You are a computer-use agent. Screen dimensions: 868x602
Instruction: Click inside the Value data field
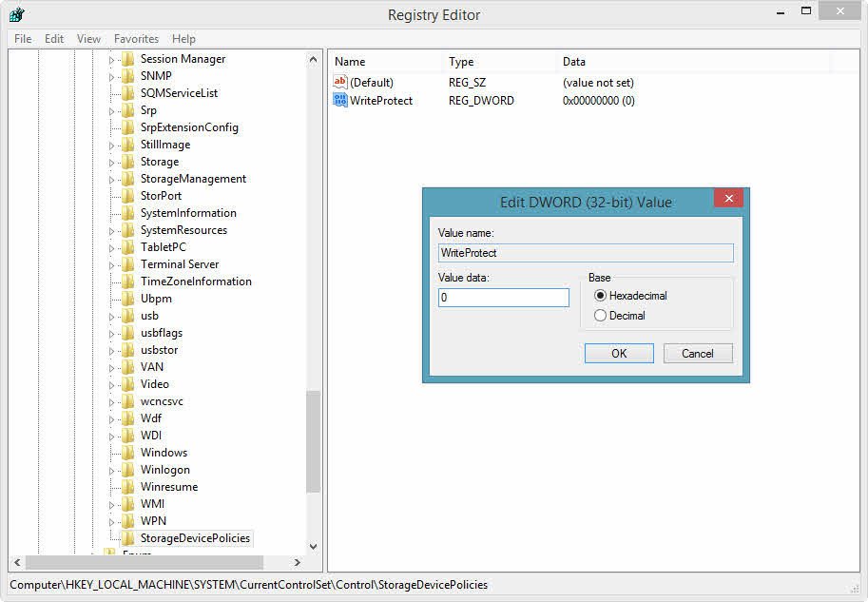pos(503,297)
